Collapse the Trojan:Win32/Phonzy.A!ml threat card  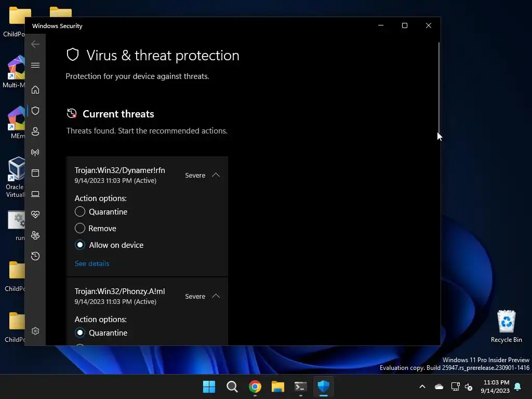(216, 296)
